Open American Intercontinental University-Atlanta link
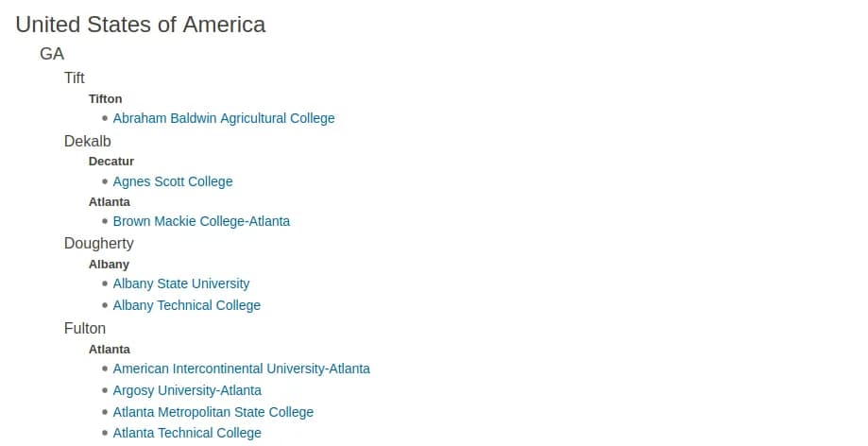The height and width of the screenshot is (446, 868). click(x=242, y=369)
